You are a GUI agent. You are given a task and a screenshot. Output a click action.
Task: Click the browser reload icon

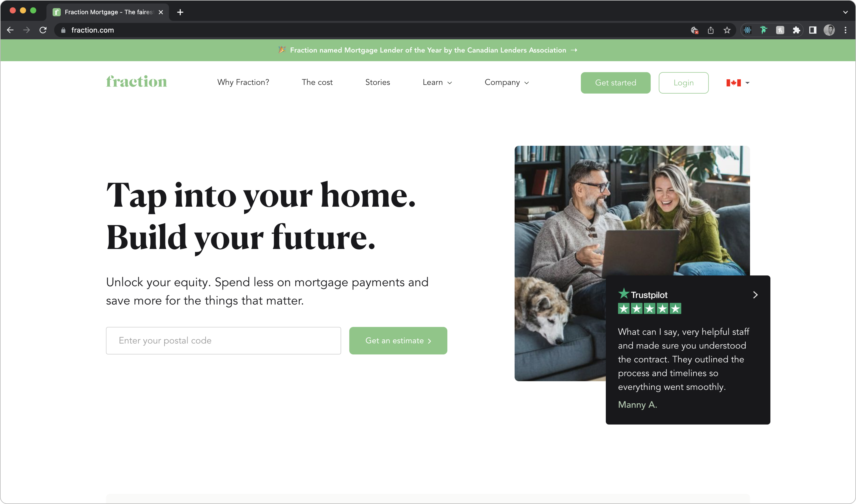43,30
